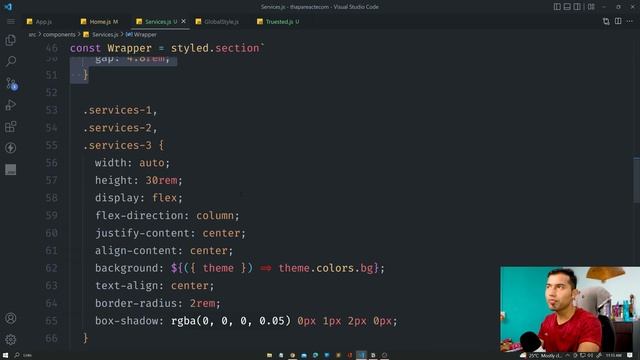Click the vertical scrollbar thumb of the editor
The image size is (640, 360).
(x=636, y=180)
